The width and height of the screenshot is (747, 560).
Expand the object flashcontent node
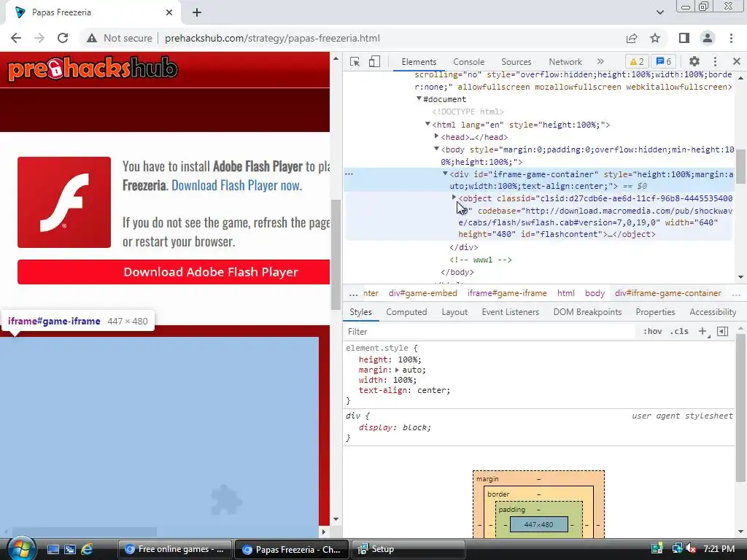coord(454,197)
